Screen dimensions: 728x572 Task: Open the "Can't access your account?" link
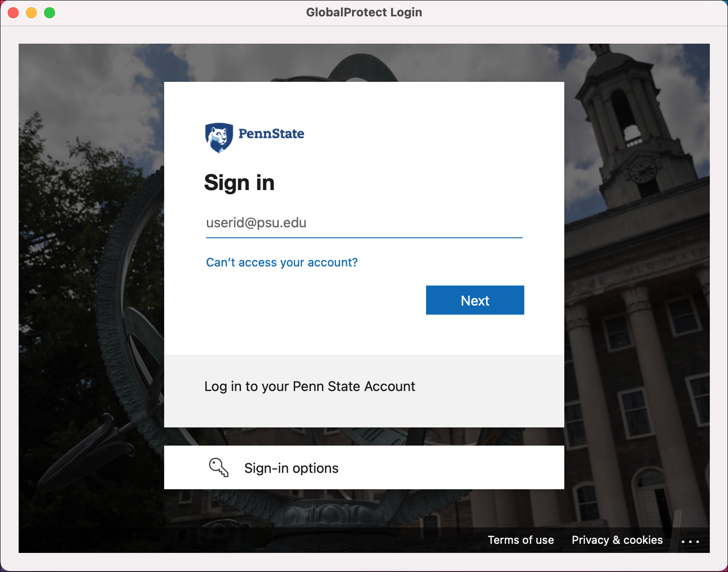282,262
